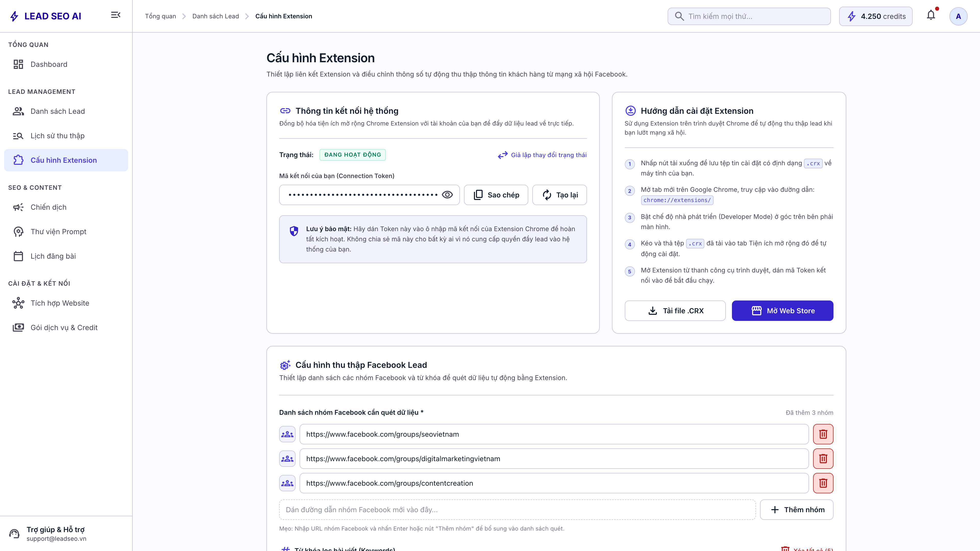980x551 pixels.
Task: Go to Lịch sử thu thập
Action: pos(66,136)
